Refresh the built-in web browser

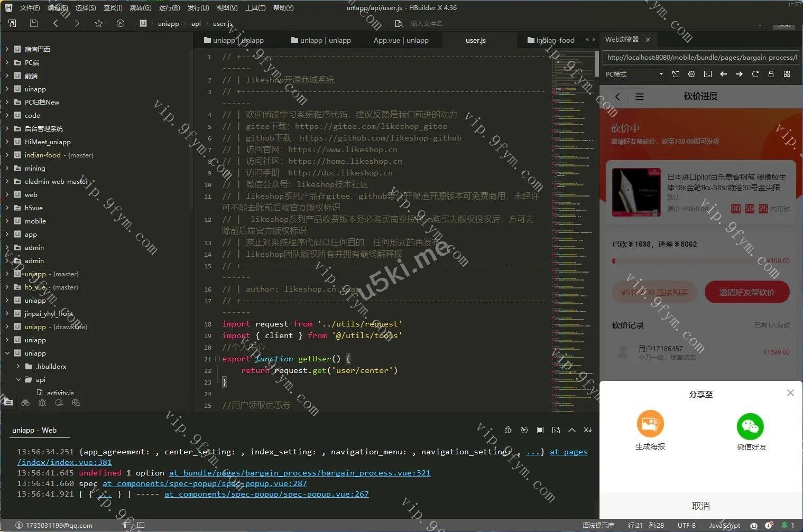coord(755,74)
